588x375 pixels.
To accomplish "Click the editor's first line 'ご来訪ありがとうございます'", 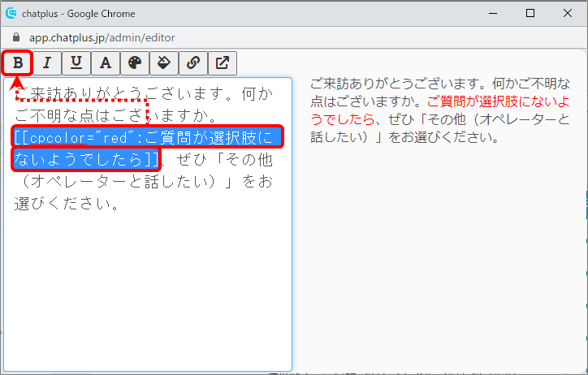I will (121, 93).
